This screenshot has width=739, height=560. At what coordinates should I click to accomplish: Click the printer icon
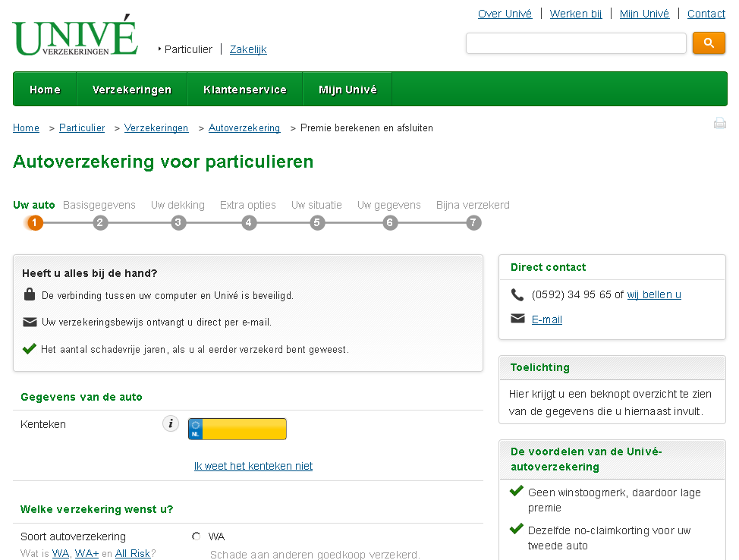click(719, 124)
